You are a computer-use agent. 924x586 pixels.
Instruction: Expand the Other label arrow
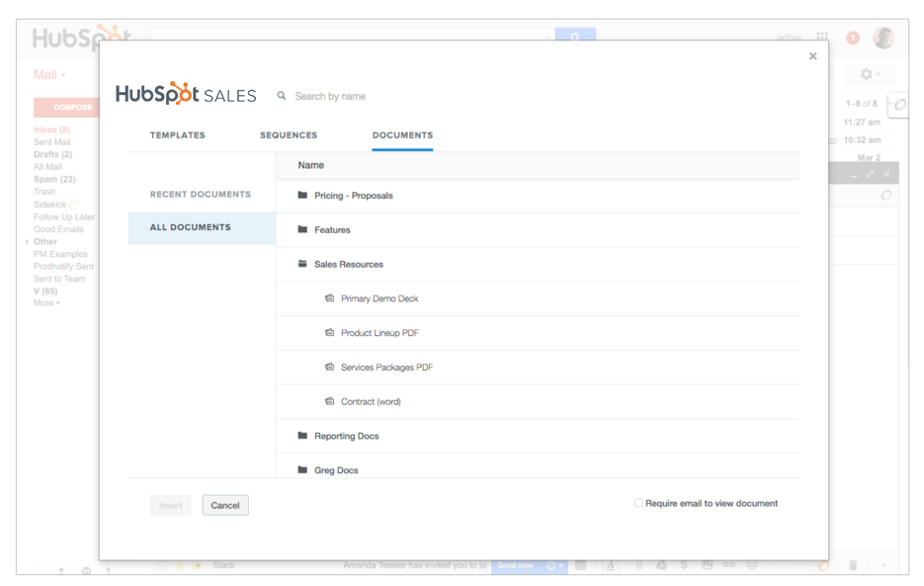tap(27, 241)
